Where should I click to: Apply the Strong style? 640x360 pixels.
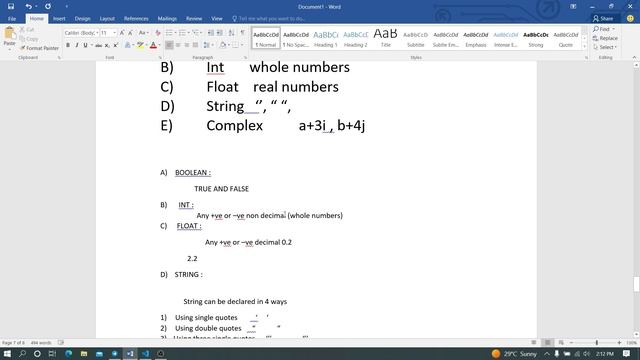[x=536, y=38]
